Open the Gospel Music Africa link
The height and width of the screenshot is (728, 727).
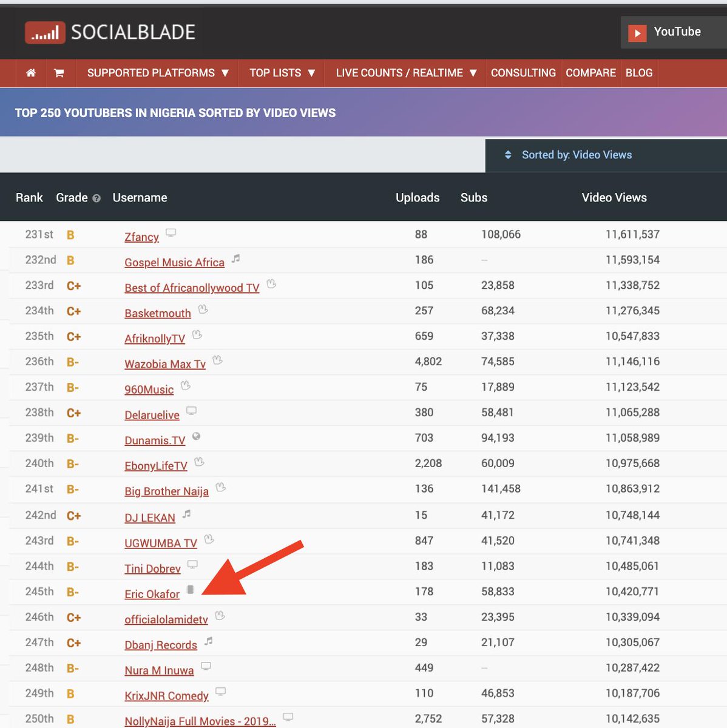tap(174, 263)
